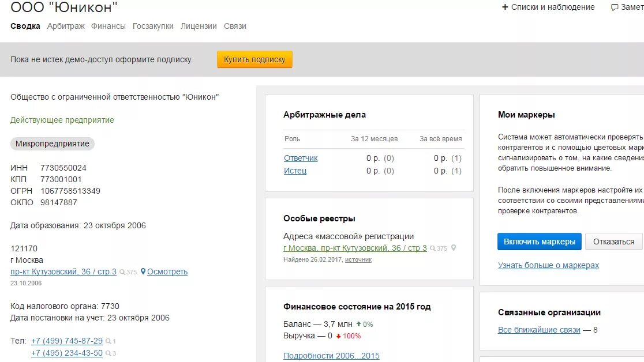The width and height of the screenshot is (644, 362).
Task: Click search icon beside phone +7 (495) 234-43-50
Action: click(107, 353)
